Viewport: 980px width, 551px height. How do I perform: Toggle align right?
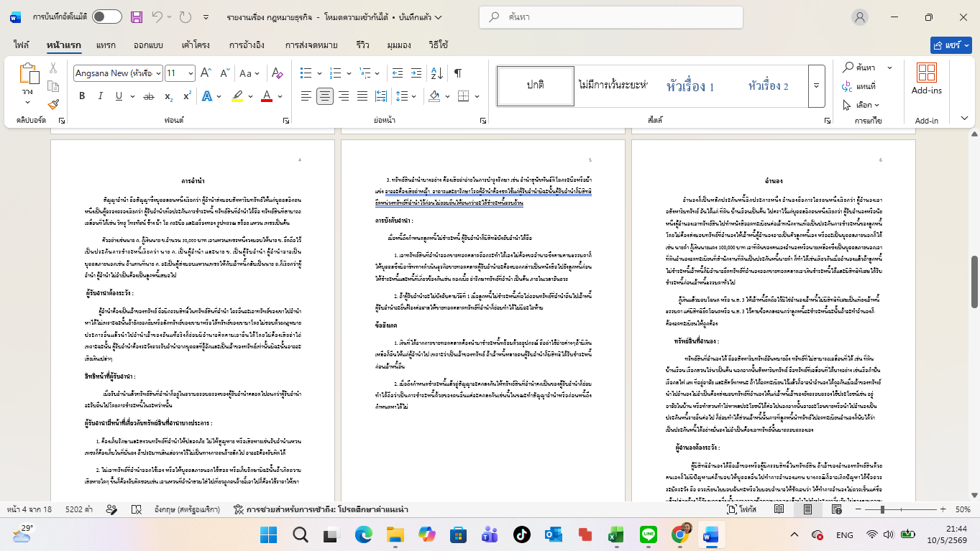click(x=343, y=96)
